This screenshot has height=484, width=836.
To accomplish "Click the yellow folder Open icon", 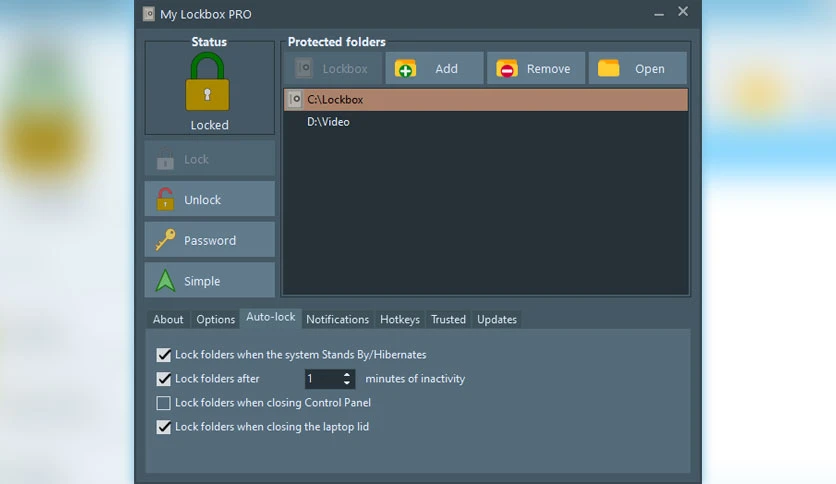I will pos(608,68).
